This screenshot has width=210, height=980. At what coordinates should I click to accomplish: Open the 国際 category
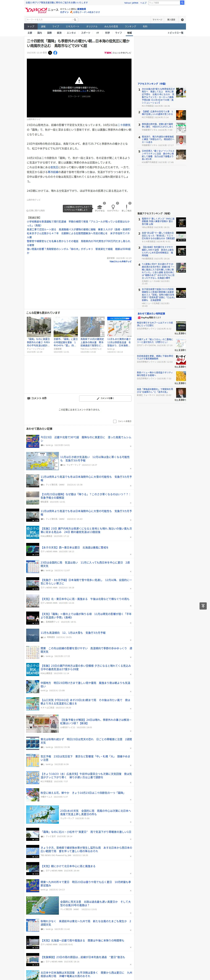pos(49,33)
